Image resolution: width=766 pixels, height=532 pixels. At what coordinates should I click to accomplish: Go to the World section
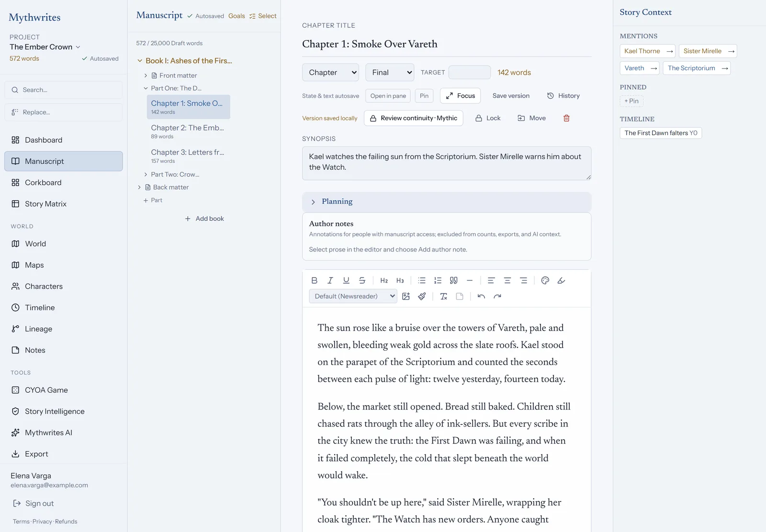point(64,244)
